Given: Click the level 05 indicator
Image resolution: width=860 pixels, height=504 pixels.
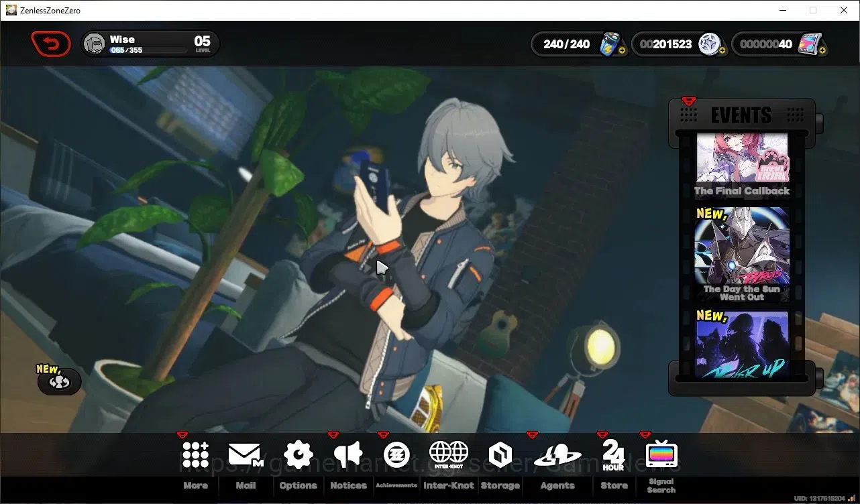Looking at the screenshot, I should click(x=202, y=44).
